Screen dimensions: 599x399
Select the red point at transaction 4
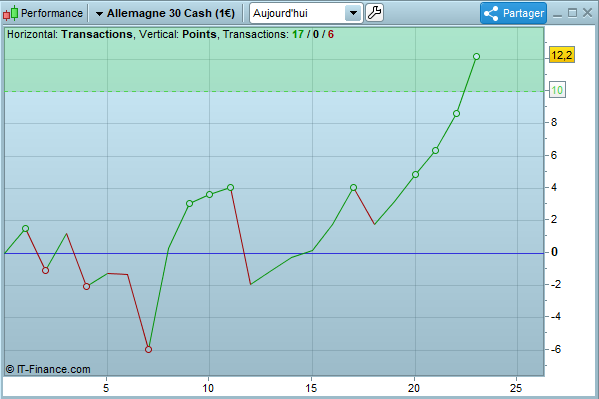pyautogui.click(x=87, y=287)
